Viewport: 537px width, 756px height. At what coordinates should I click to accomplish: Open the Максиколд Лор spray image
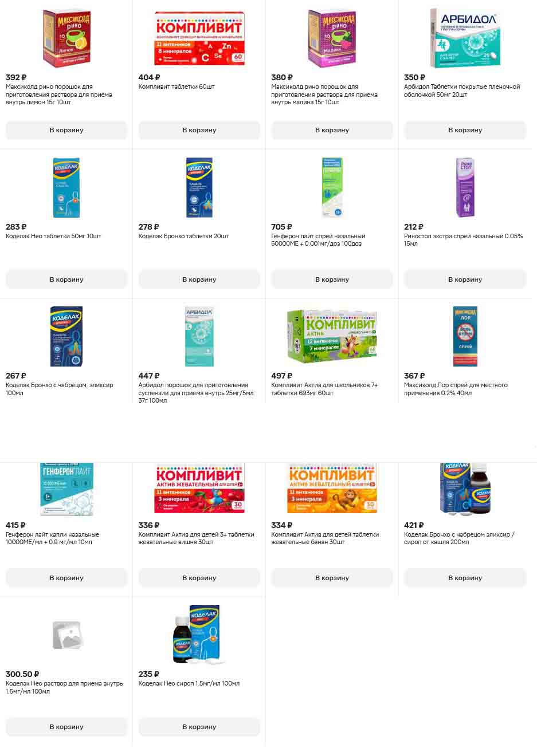465,337
